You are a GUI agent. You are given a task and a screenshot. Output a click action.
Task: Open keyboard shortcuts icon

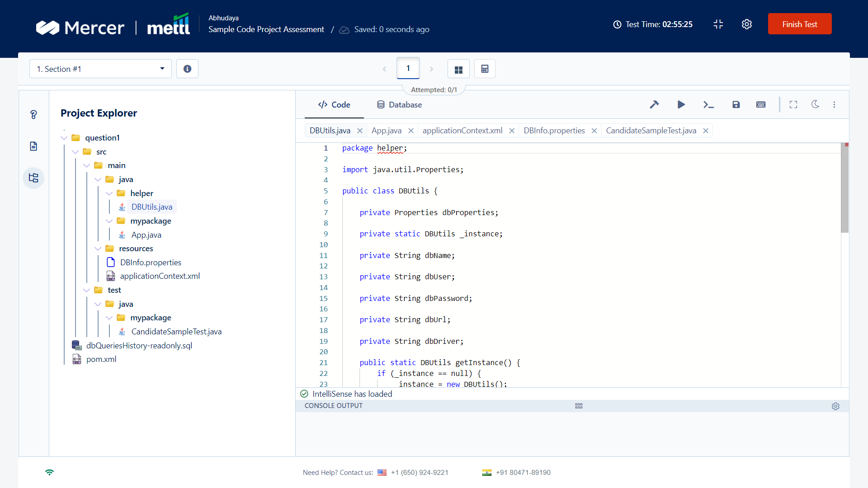click(761, 104)
